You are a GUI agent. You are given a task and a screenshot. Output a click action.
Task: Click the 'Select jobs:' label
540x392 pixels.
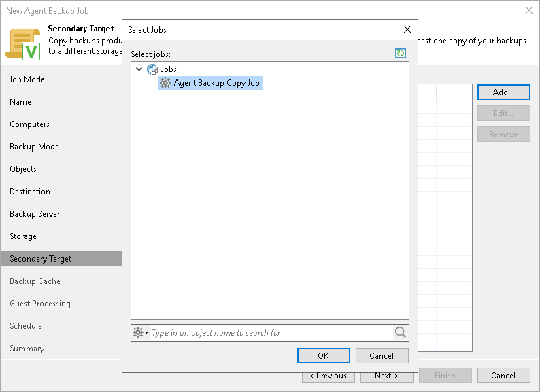coord(150,54)
